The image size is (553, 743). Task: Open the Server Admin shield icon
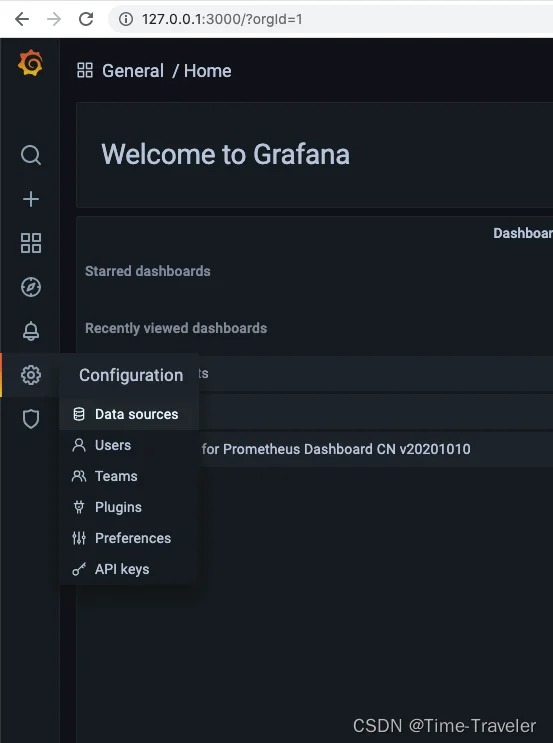click(31, 419)
